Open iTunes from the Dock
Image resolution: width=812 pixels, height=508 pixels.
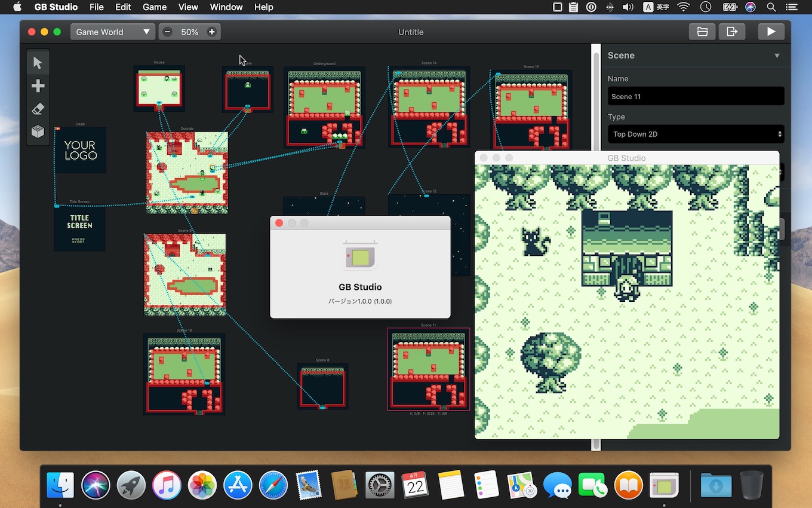click(x=167, y=485)
